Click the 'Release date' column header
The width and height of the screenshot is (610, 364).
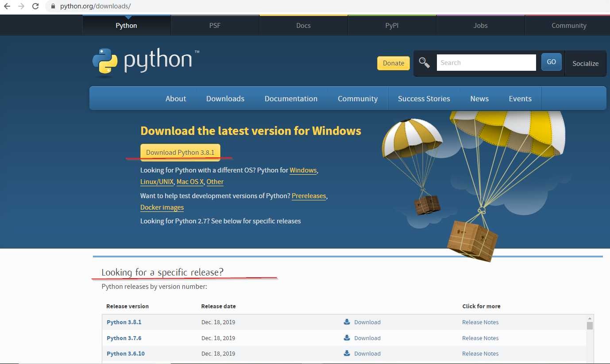(218, 306)
